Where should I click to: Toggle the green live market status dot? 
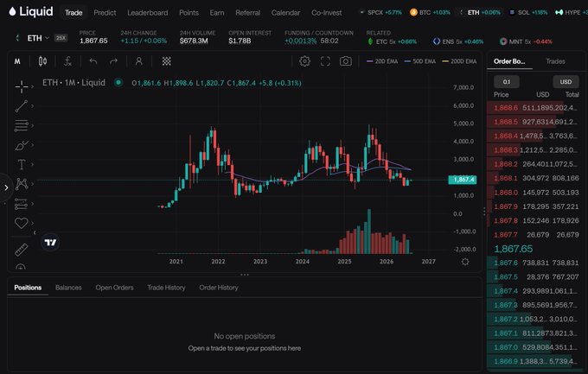tap(118, 82)
